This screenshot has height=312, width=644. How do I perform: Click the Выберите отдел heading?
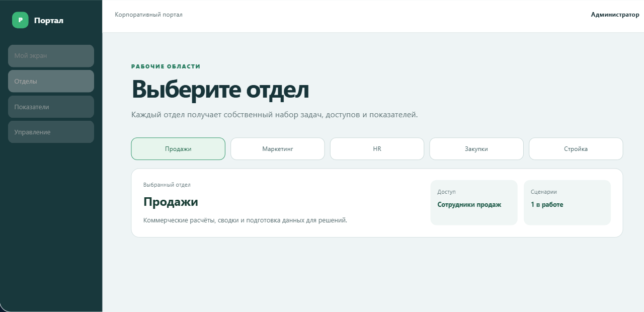(220, 90)
